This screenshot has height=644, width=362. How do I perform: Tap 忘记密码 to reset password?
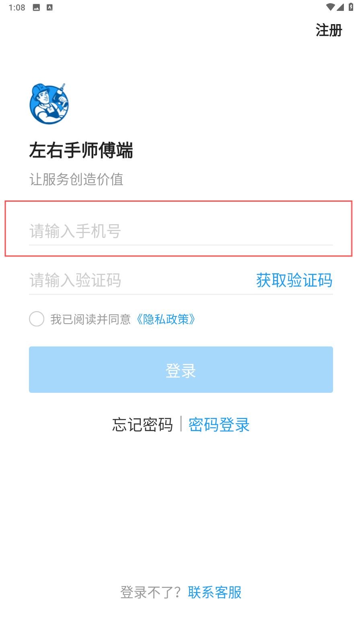tap(142, 425)
